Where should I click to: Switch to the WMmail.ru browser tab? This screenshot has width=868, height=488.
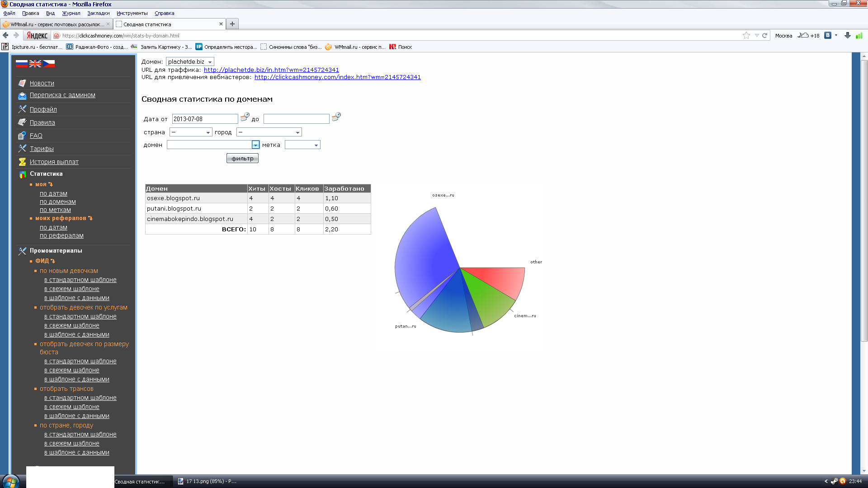(54, 24)
